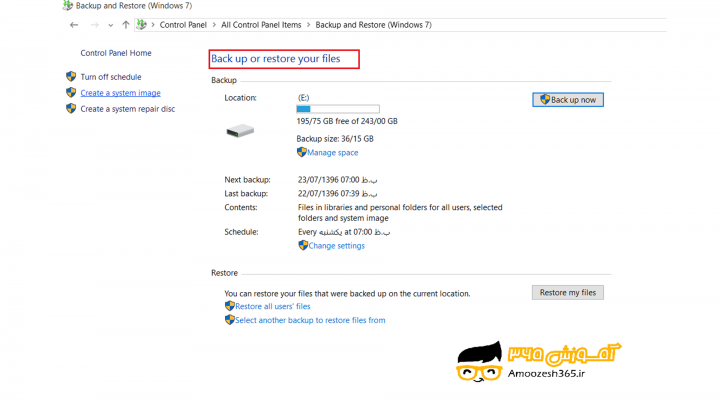Open Change settings link

[337, 246]
